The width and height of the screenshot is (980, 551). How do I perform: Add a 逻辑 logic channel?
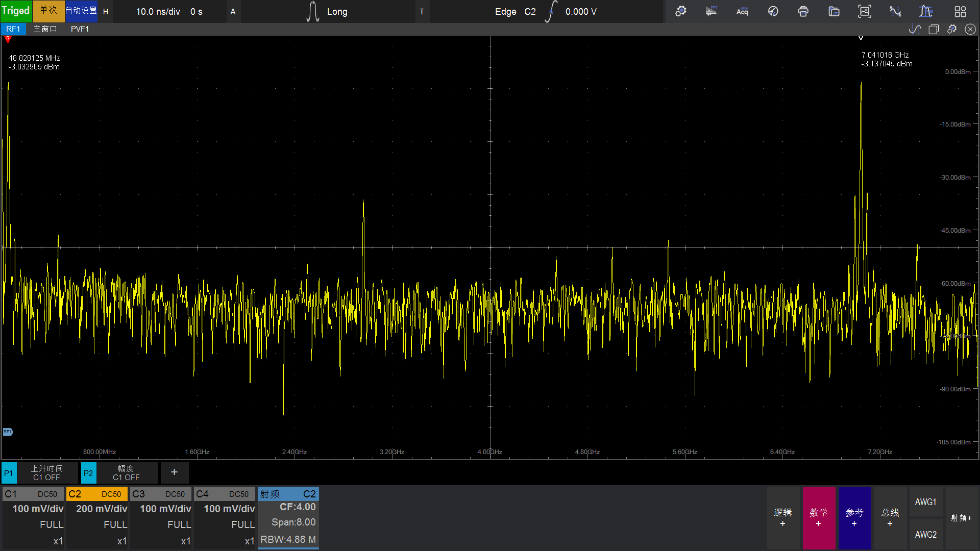[783, 517]
